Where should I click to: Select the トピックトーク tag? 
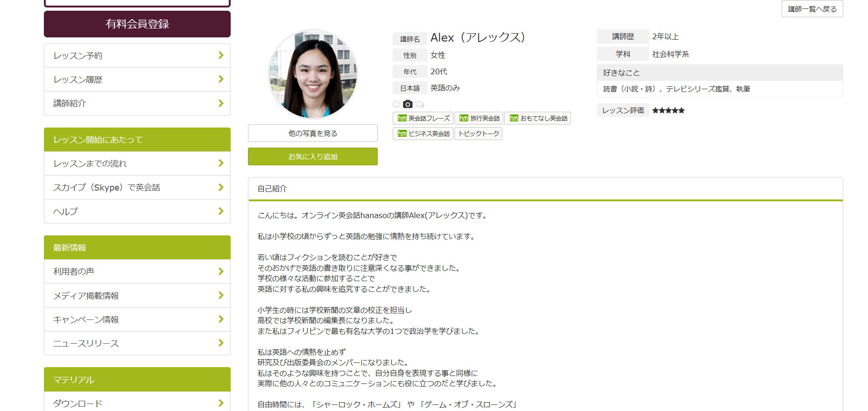click(x=479, y=134)
